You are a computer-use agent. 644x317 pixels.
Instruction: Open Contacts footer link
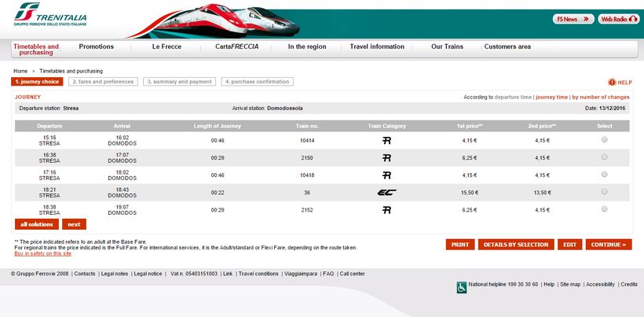[x=85, y=274]
